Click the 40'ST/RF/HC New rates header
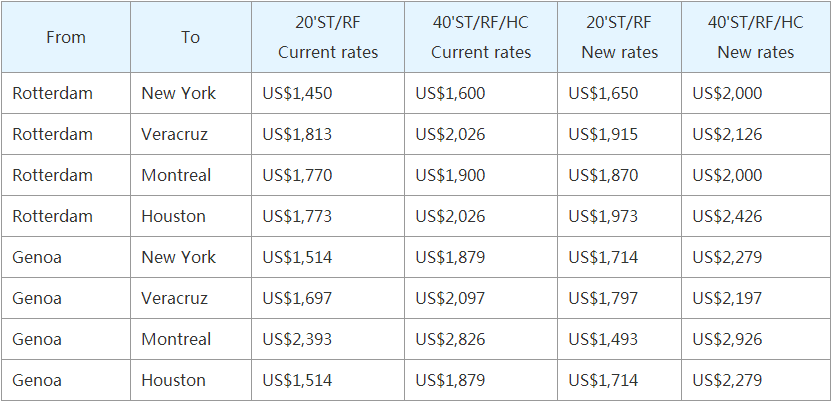 (756, 38)
